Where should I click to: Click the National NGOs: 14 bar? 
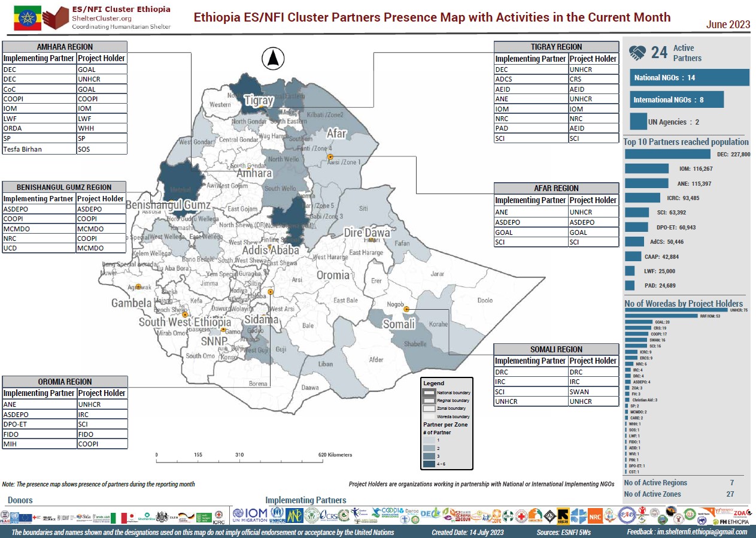coord(689,77)
